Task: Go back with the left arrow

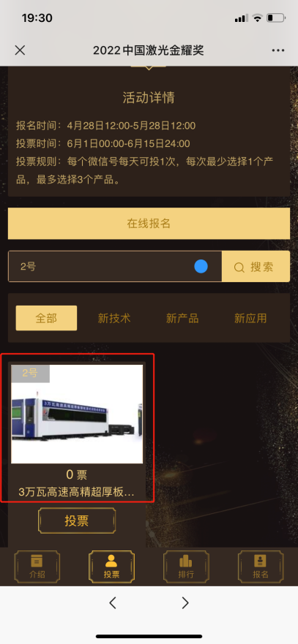Action: click(x=112, y=602)
